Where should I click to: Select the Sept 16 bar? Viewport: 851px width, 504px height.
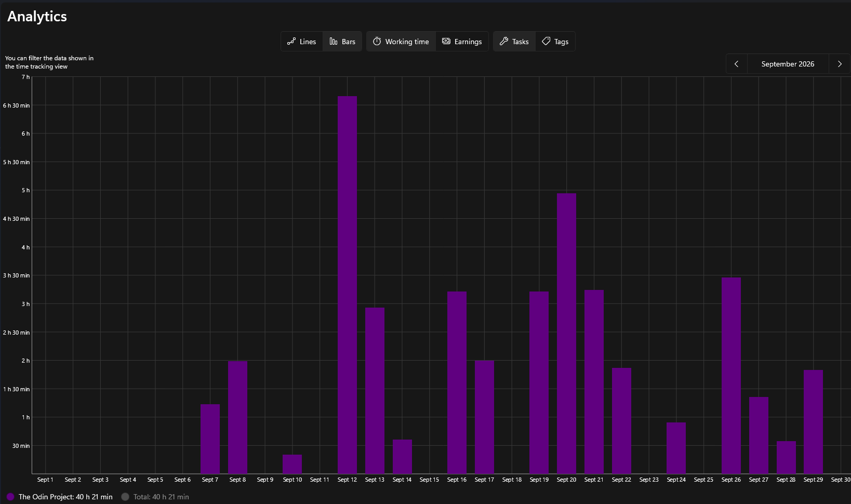[457, 382]
